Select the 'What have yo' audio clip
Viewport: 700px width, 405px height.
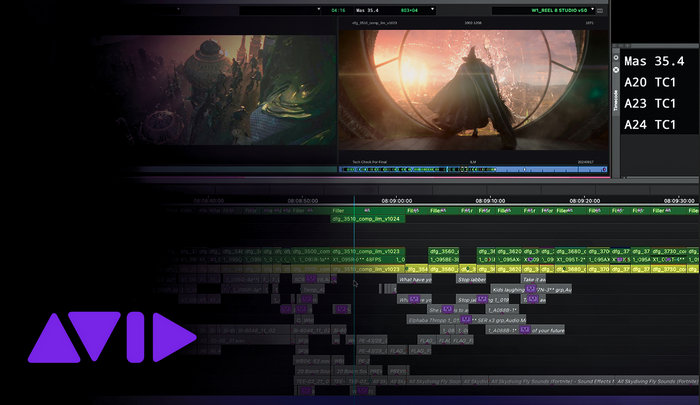(x=415, y=280)
